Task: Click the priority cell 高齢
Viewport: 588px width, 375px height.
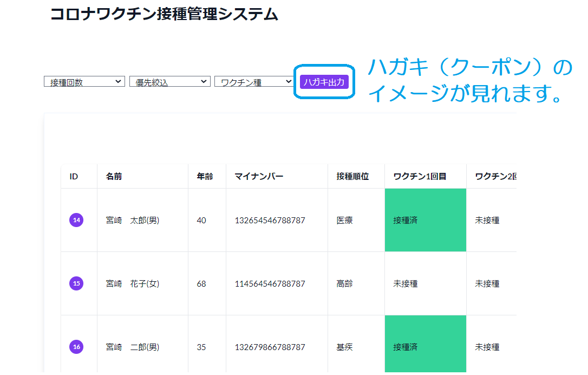Action: 345,284
